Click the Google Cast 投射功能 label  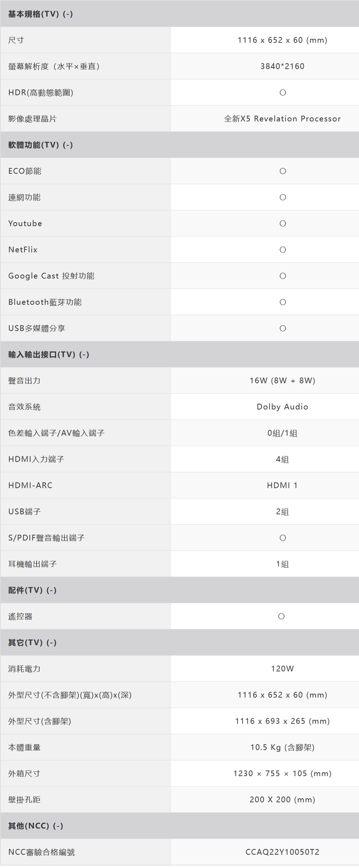tap(51, 276)
